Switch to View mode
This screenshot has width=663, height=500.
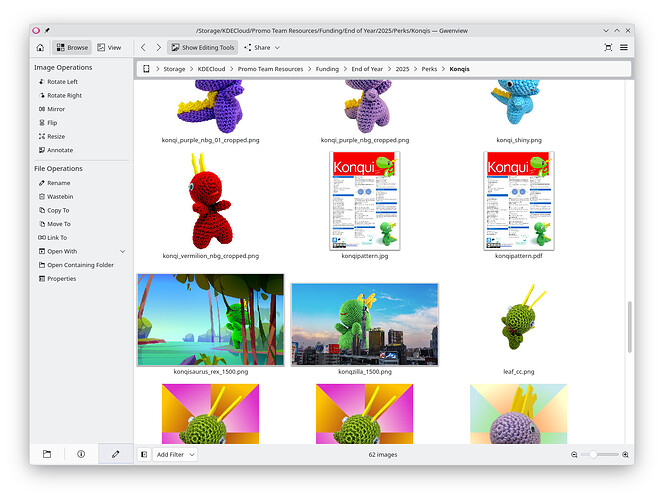110,47
